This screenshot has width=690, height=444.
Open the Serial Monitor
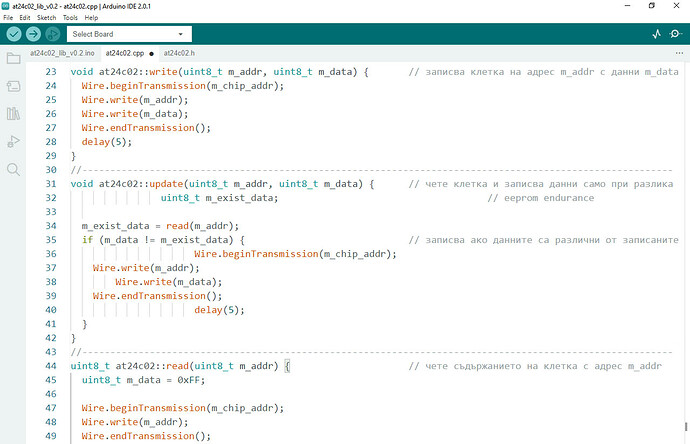pos(677,34)
